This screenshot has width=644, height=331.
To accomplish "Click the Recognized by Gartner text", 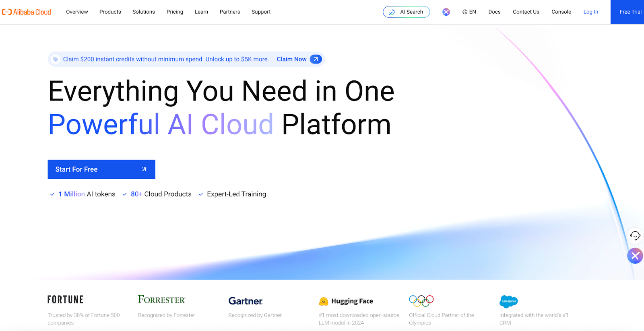I will click(x=255, y=315).
